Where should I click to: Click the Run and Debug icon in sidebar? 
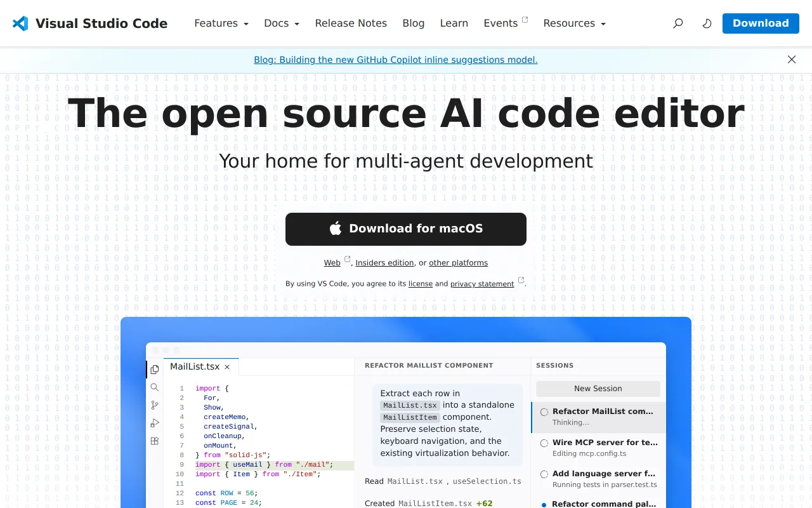(155, 423)
